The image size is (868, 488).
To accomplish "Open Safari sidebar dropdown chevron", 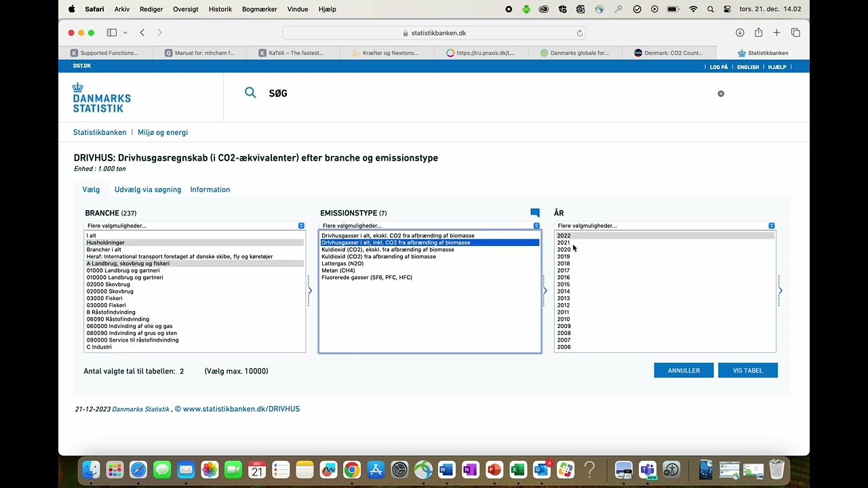I will pos(125,33).
